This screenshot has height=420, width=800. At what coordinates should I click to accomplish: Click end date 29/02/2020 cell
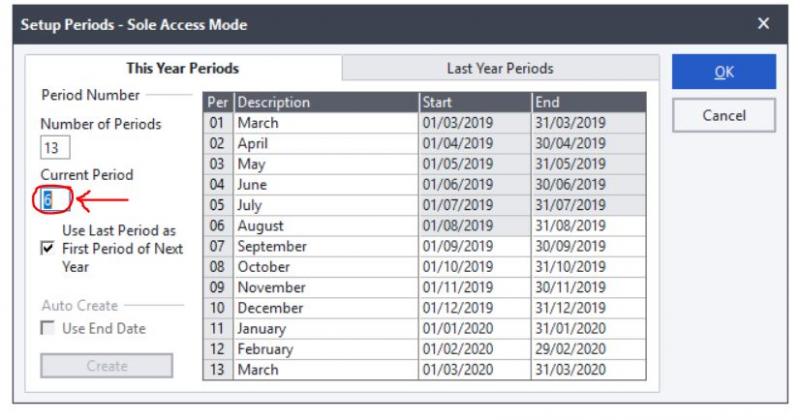pyautogui.click(x=588, y=349)
